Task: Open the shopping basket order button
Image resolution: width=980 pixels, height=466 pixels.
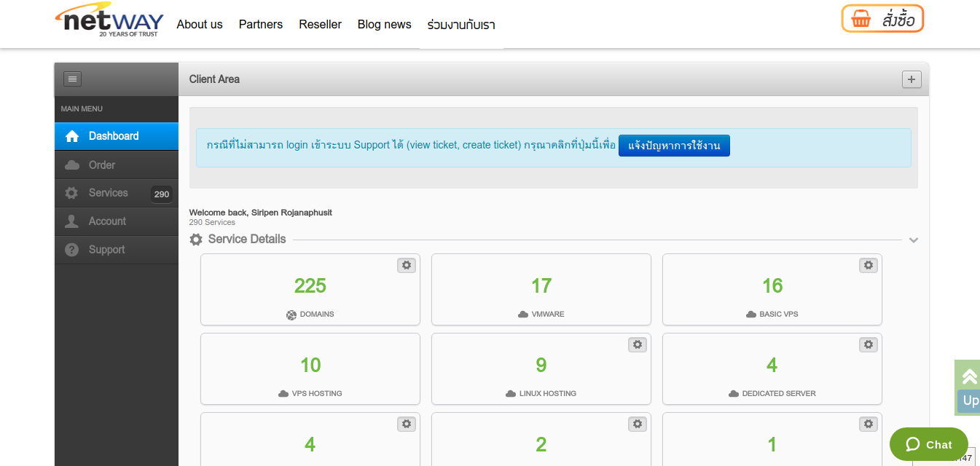Action: pos(882,19)
